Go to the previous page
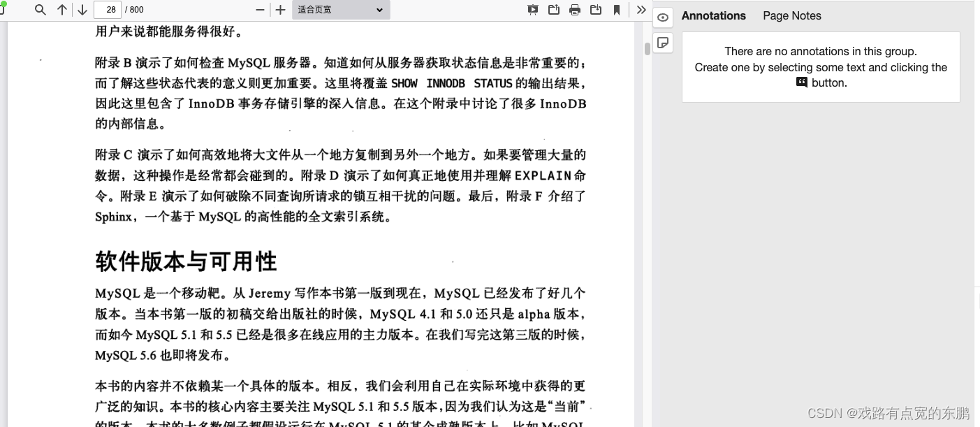980x427 pixels. (x=61, y=9)
